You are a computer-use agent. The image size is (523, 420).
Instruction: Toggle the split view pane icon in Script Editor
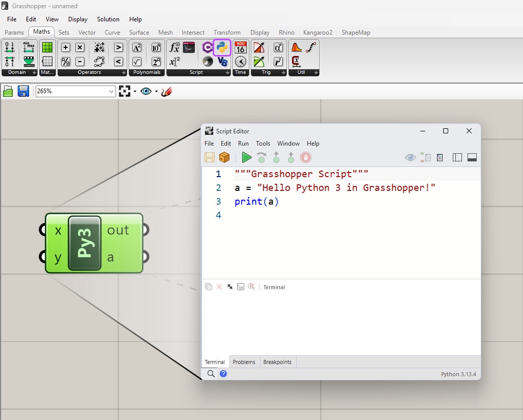pyautogui.click(x=457, y=157)
